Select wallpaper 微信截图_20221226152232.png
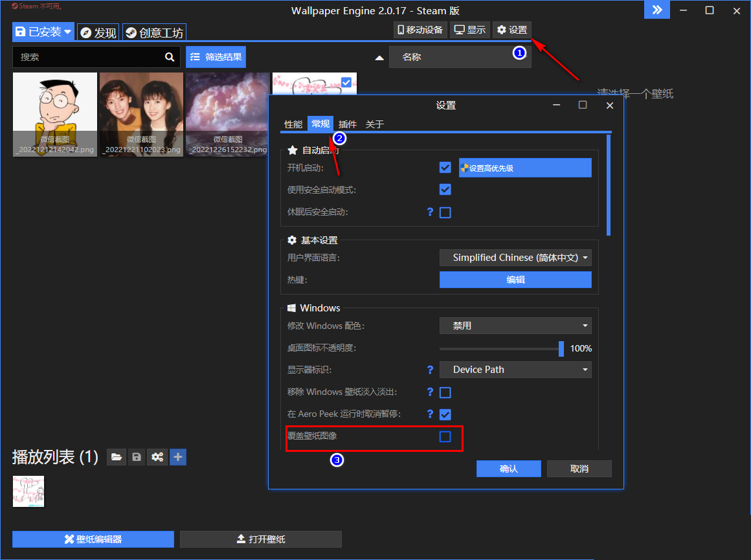751x560 pixels. pyautogui.click(x=228, y=115)
